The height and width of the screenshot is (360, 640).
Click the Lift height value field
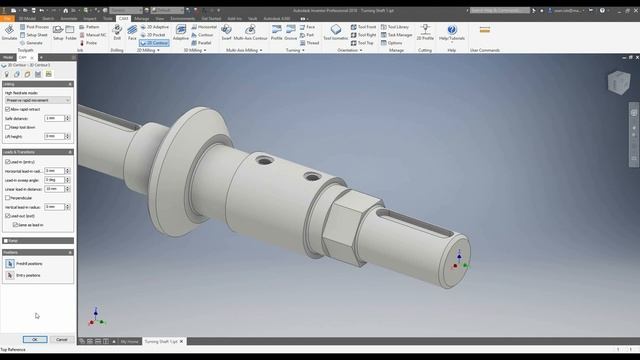point(55,136)
